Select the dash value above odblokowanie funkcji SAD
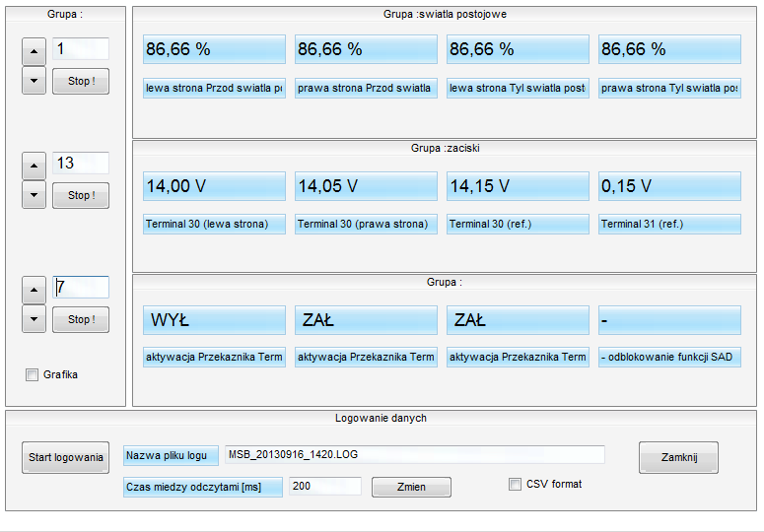 [x=669, y=320]
